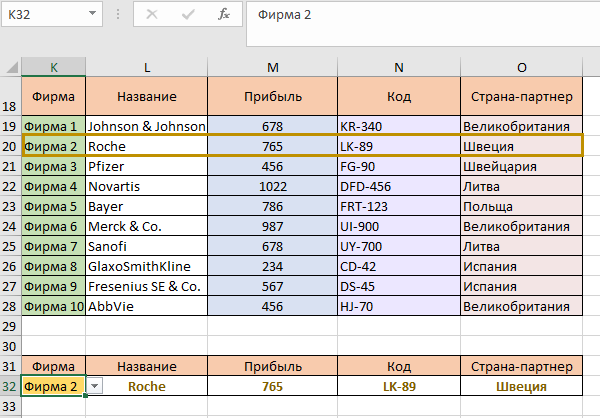The height and width of the screenshot is (418, 600).
Task: Click Швеция in row 20
Action: tap(522, 146)
